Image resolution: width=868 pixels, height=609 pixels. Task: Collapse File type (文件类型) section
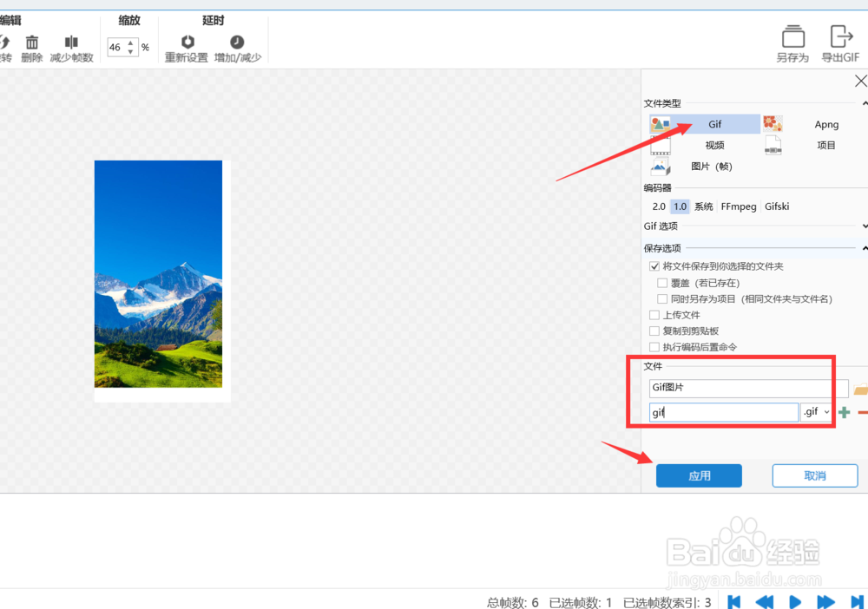coord(865,103)
